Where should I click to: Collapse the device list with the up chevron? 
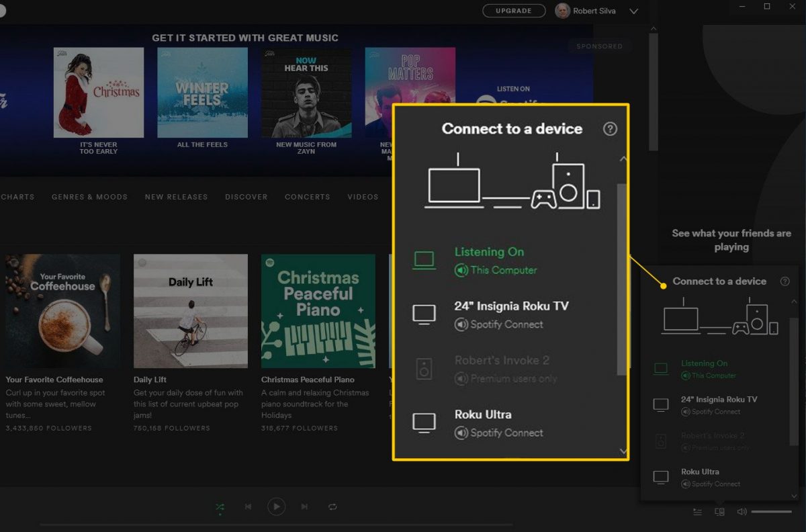tap(623, 159)
